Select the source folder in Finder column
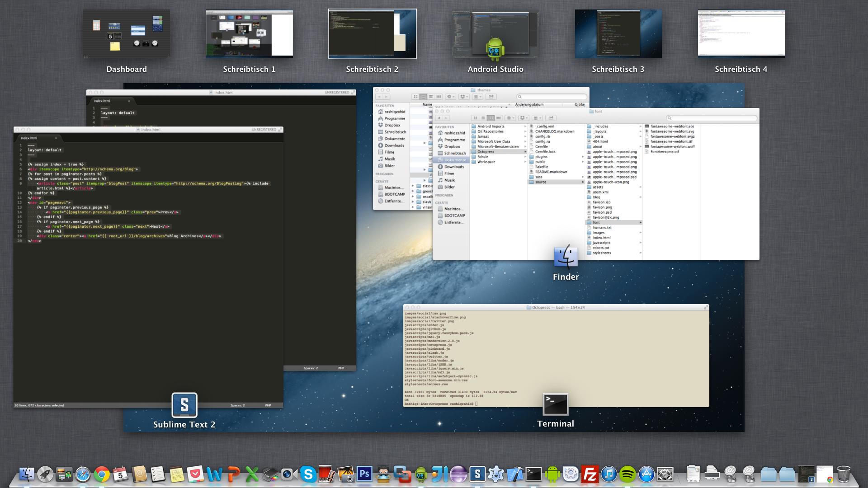868x488 pixels. click(557, 182)
